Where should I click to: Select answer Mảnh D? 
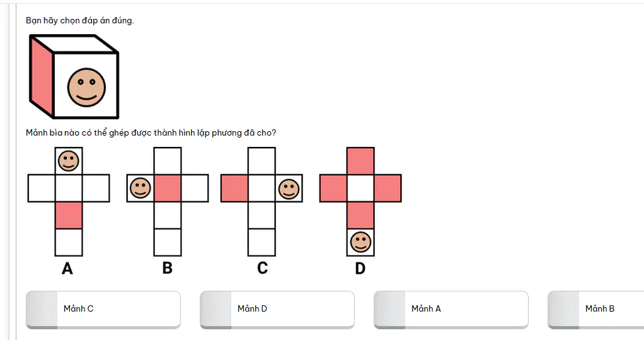tap(277, 310)
